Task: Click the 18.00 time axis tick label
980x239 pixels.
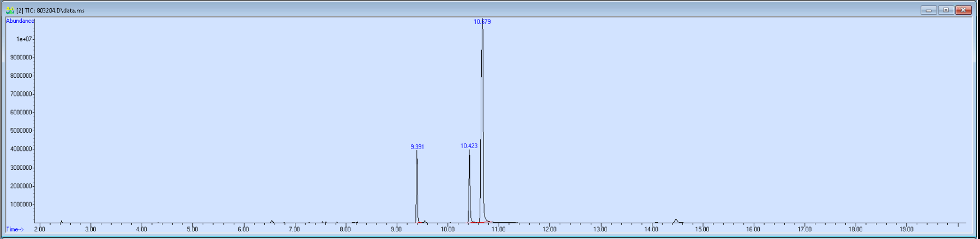Action: [855, 230]
